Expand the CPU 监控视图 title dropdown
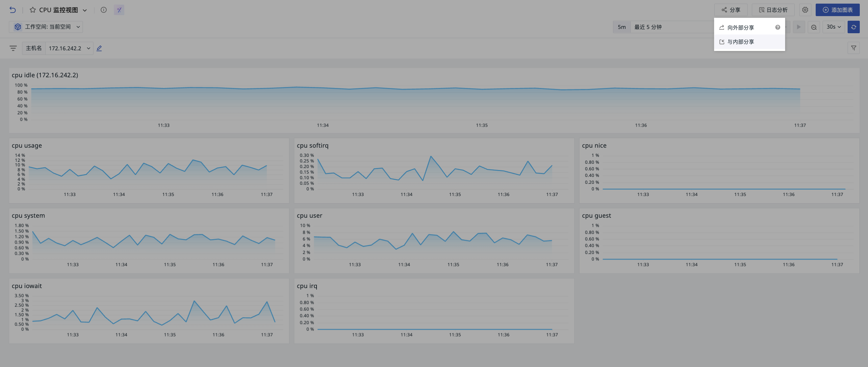The image size is (868, 367). [85, 11]
